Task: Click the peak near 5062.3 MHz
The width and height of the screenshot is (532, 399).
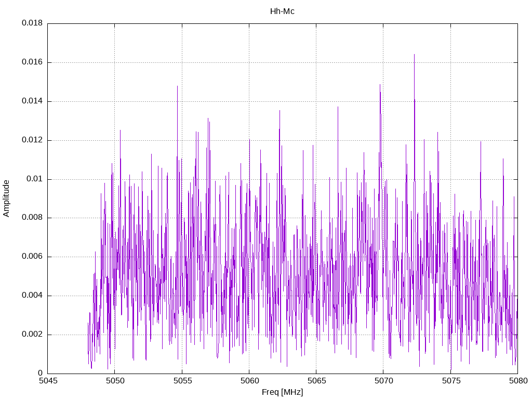Action: [x=280, y=111]
